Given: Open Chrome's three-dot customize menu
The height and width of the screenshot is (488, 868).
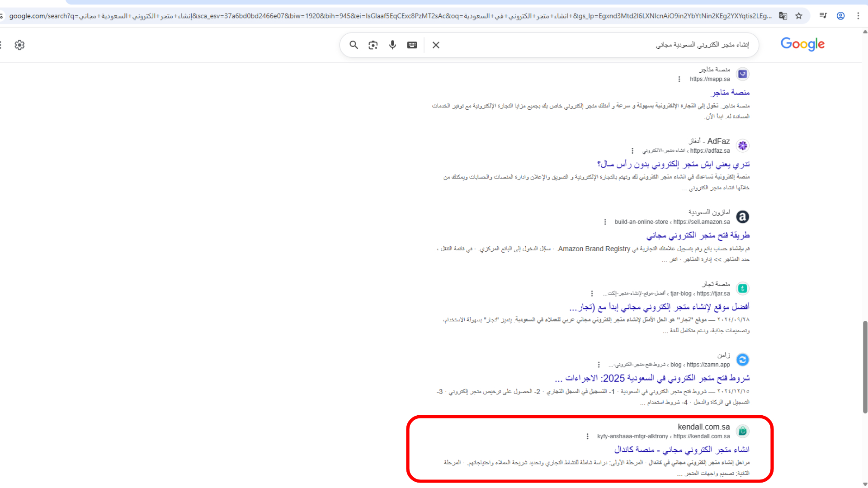Looking at the screenshot, I should tap(859, 15).
